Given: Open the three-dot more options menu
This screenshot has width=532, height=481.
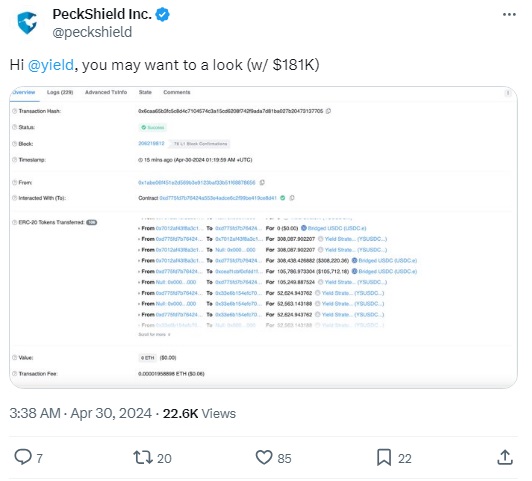Looking at the screenshot, I should point(509,14).
